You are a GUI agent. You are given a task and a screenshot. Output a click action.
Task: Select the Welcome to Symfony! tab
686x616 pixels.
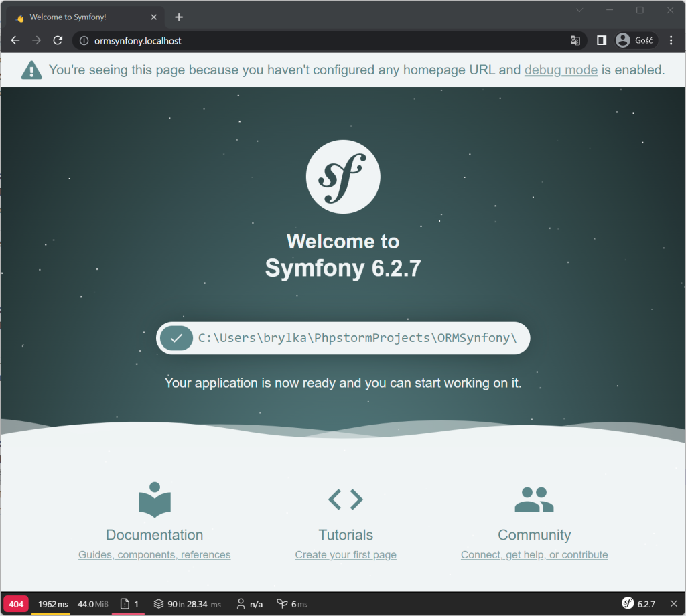pos(85,17)
